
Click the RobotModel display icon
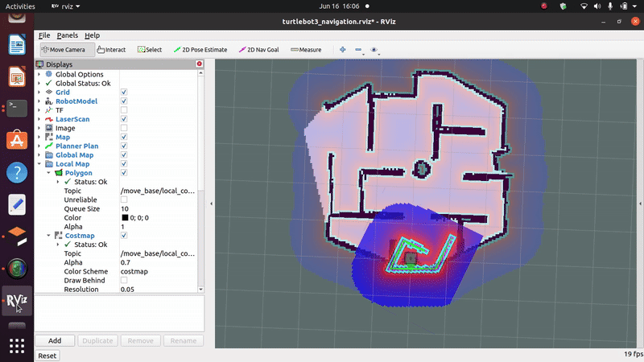tap(49, 101)
